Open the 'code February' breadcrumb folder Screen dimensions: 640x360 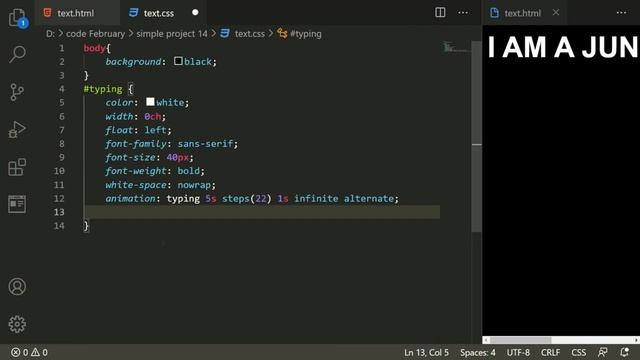coord(96,34)
